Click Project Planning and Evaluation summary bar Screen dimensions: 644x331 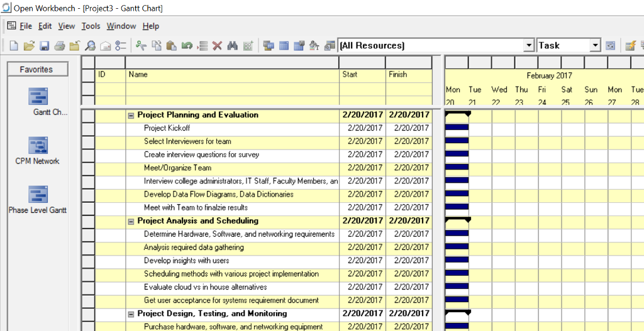(x=458, y=112)
